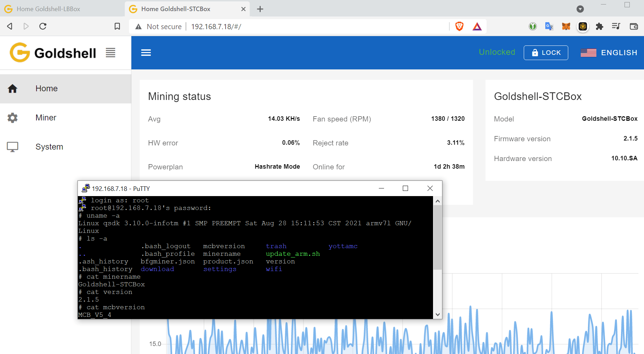Open the ENGLISH language selector
This screenshot has height=354, width=644.
[x=609, y=53]
